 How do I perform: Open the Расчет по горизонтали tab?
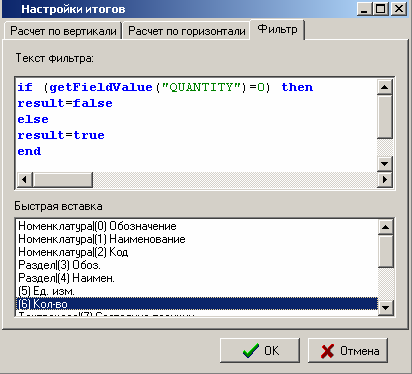[x=186, y=31]
